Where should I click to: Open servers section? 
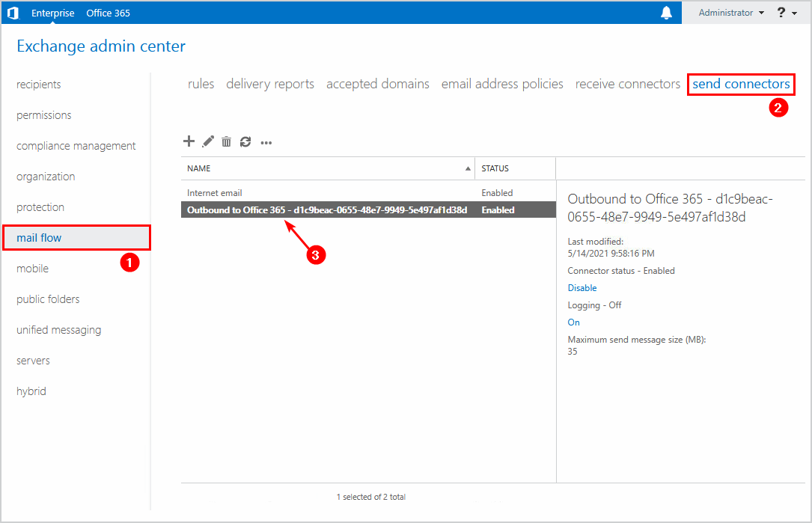[33, 361]
